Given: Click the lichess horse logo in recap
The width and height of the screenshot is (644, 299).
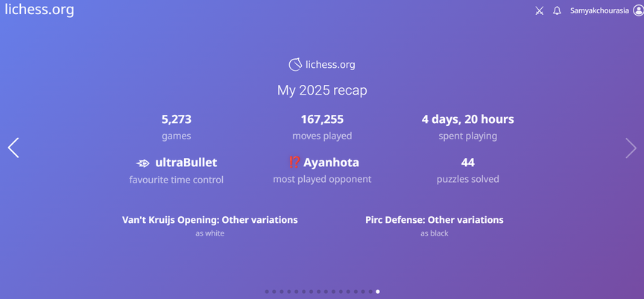Looking at the screenshot, I should coord(295,65).
